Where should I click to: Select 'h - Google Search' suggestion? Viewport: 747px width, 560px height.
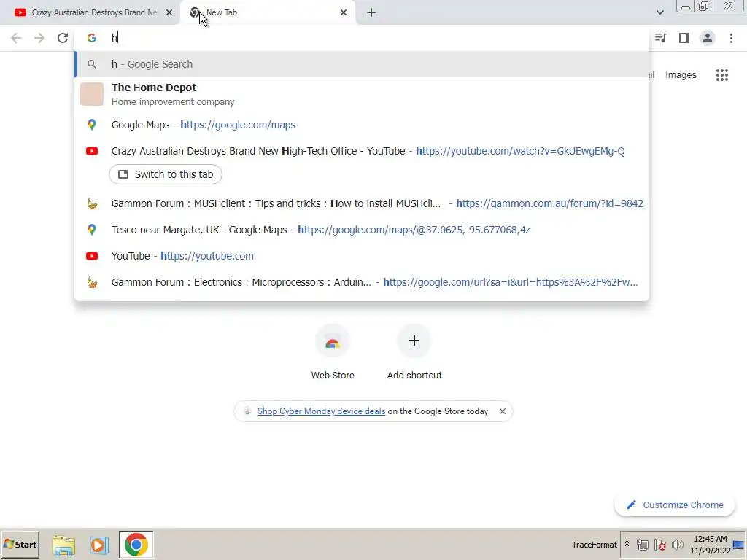click(x=362, y=64)
